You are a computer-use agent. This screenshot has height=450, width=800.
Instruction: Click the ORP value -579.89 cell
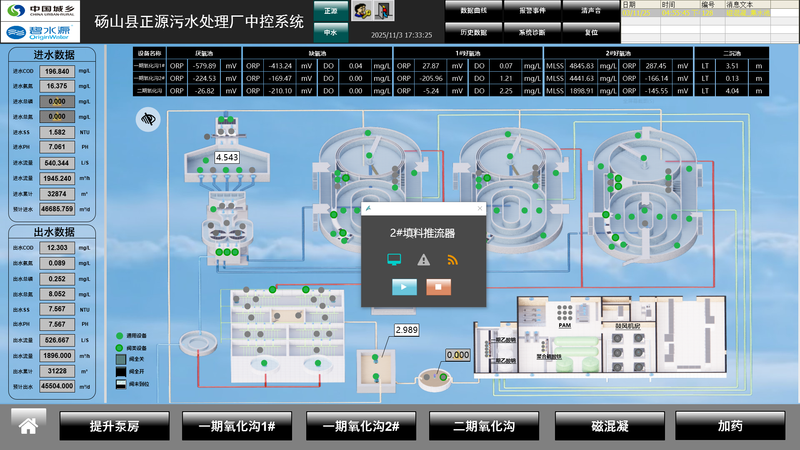[x=205, y=66]
